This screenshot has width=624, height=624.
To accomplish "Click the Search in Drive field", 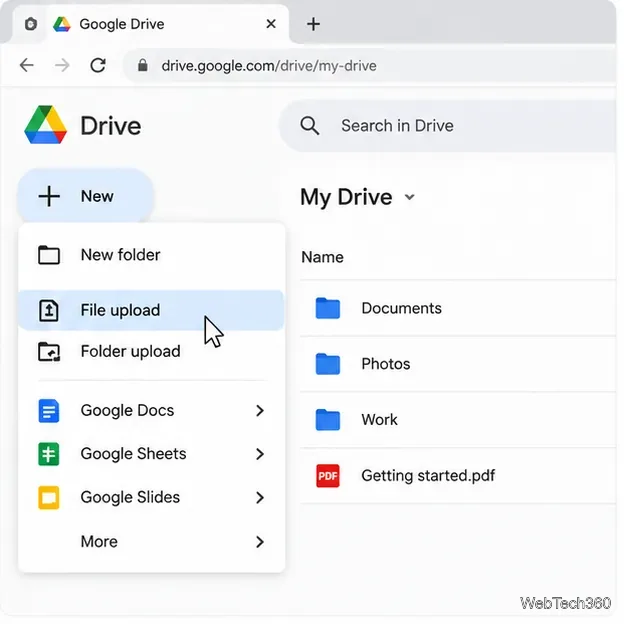I will pyautogui.click(x=450, y=126).
